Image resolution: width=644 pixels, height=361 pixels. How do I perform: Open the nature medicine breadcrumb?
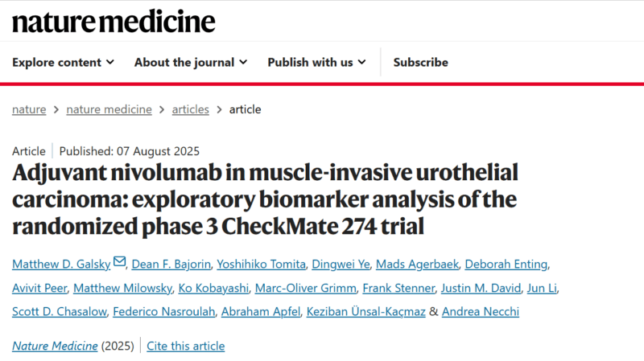109,109
